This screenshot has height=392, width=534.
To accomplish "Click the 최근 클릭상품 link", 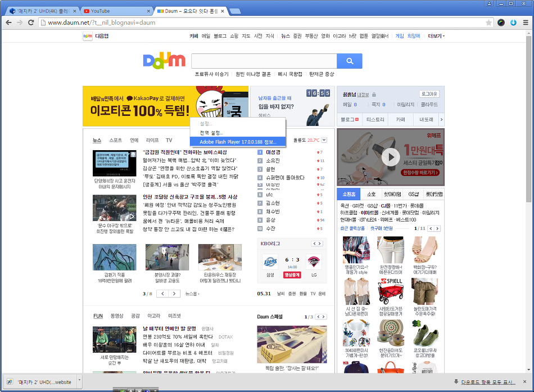I will click(x=352, y=228).
